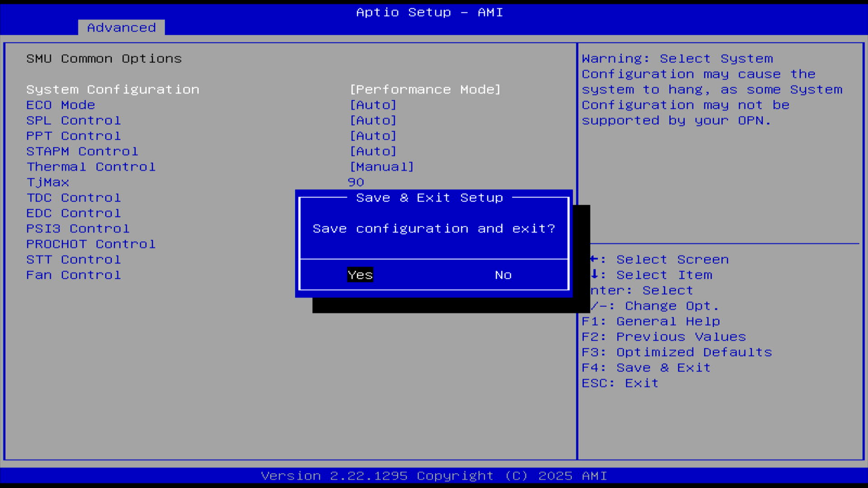
Task: Click the F4: Save & Exit hint
Action: [x=646, y=368]
